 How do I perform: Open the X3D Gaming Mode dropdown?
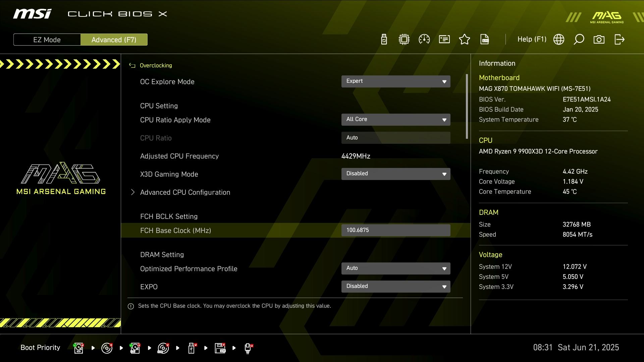click(x=396, y=174)
